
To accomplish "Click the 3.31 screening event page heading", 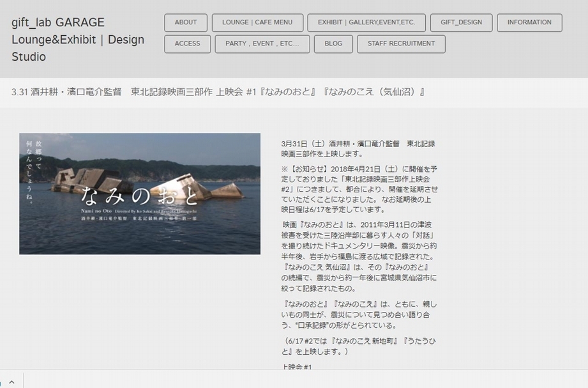I will pos(218,92).
